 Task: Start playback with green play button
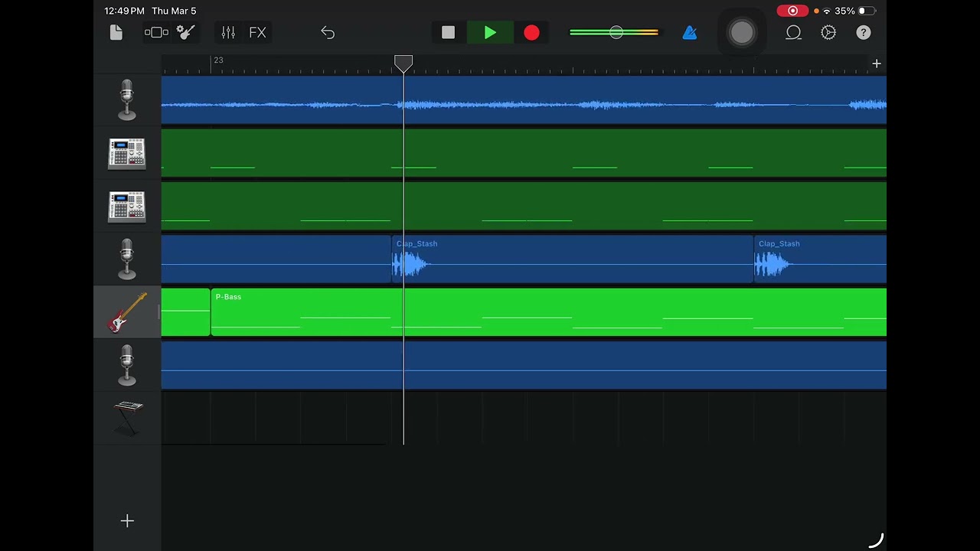[x=490, y=32]
